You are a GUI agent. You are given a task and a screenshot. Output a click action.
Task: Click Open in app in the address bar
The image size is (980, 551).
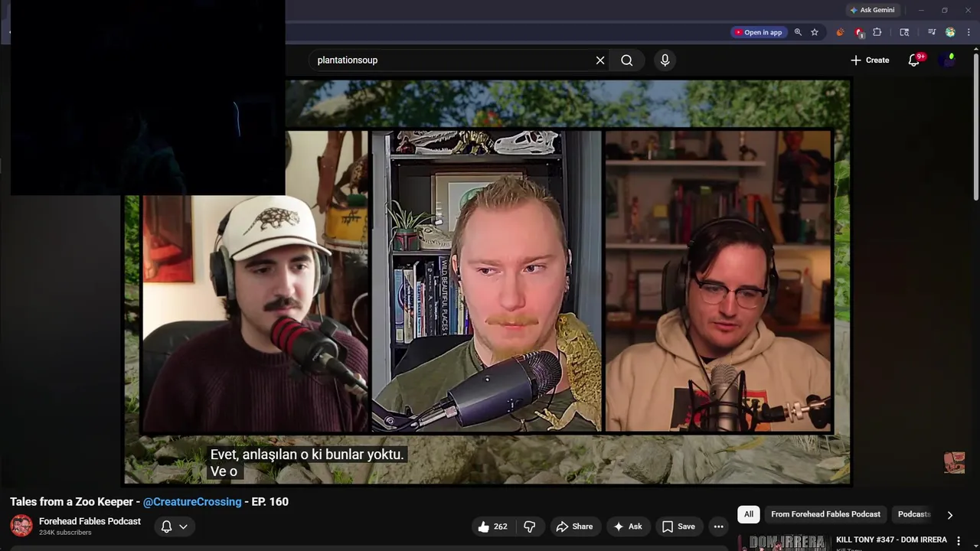(759, 32)
